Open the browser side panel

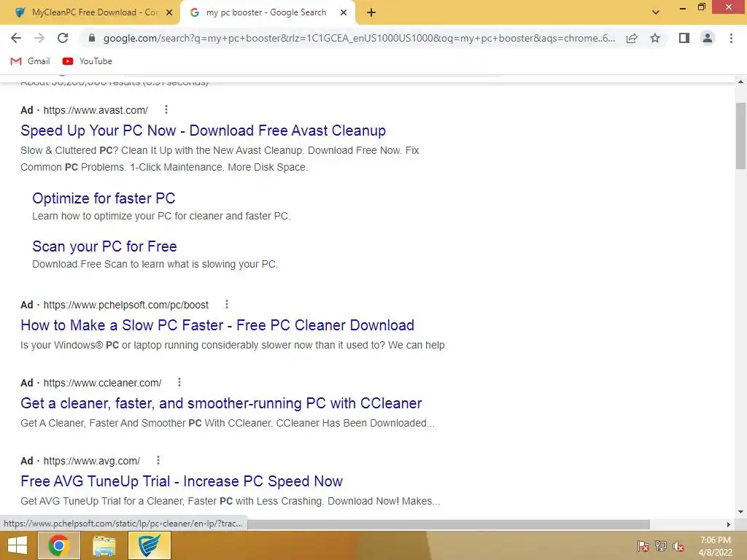click(684, 38)
